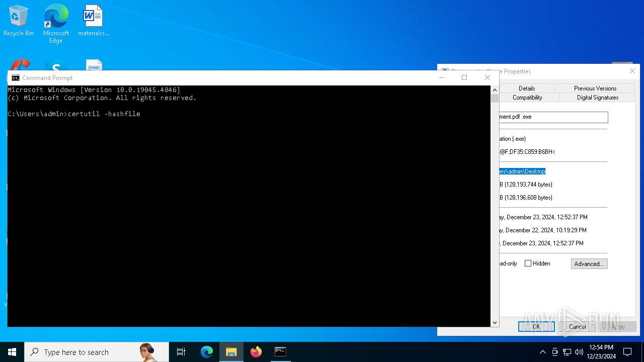Open the notification center icon
This screenshot has height=362, width=644.
[x=627, y=352]
